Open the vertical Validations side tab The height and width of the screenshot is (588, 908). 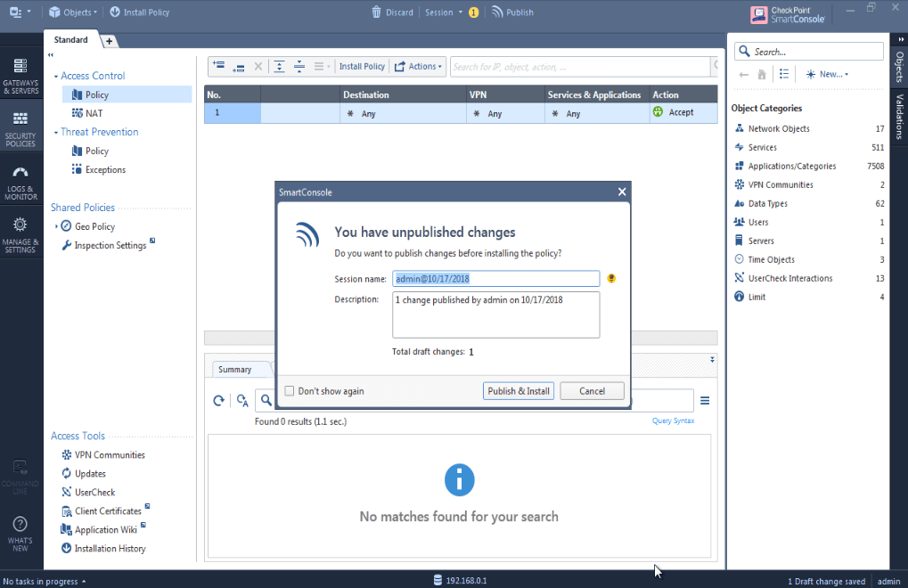pos(899,117)
